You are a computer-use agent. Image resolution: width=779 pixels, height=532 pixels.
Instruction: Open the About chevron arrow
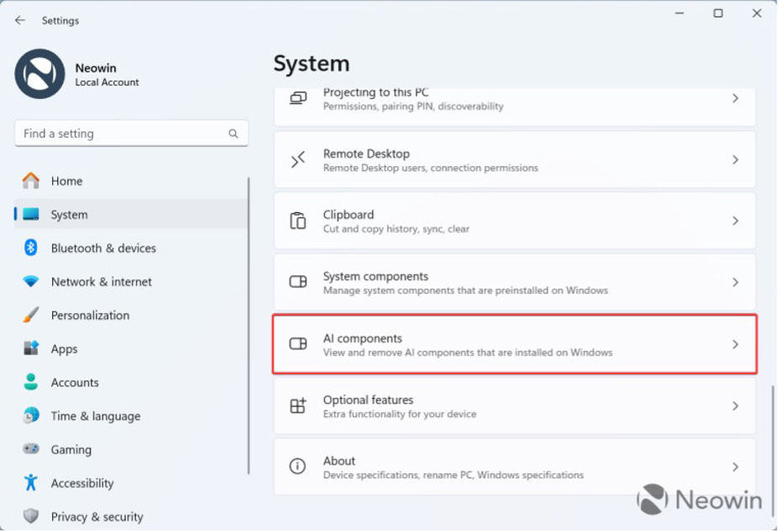click(x=735, y=467)
